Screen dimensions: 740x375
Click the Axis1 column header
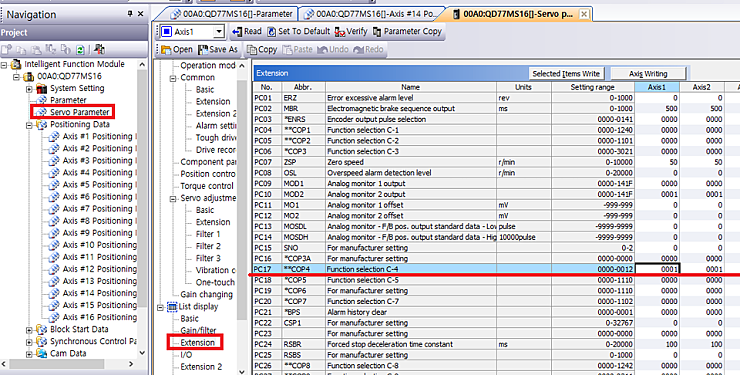656,87
